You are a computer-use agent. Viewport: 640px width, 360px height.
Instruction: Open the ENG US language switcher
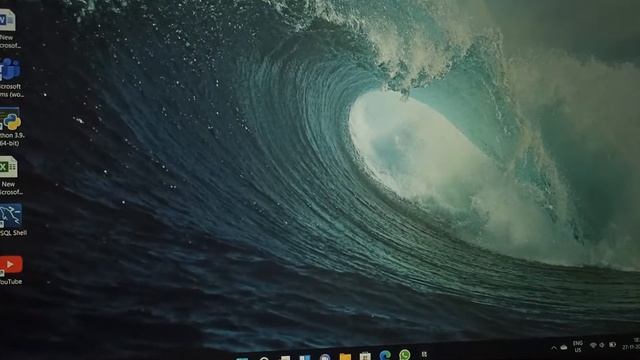click(578, 347)
